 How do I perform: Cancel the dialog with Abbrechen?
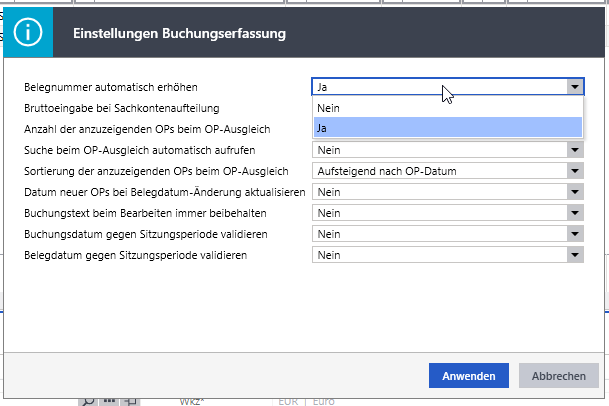pos(558,376)
